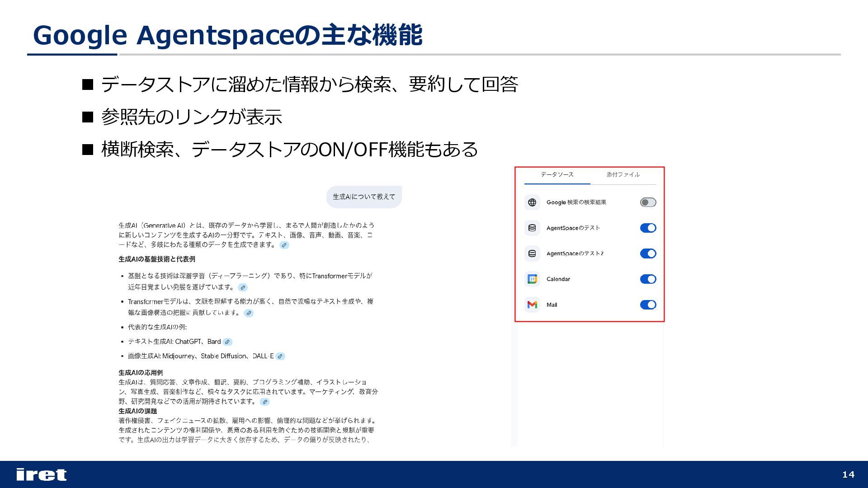This screenshot has height=488, width=868.
Task: Click the bullet 参照先のリンクが表示
Action: point(192,117)
